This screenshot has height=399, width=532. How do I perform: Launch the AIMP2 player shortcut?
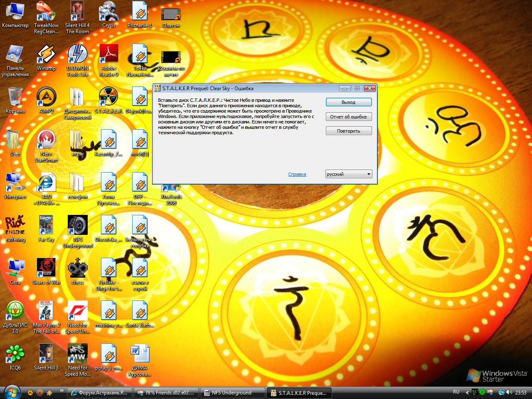[46, 101]
